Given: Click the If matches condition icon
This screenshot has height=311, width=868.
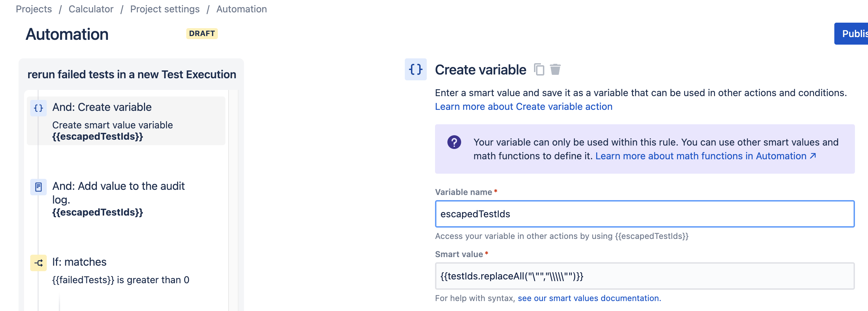Looking at the screenshot, I should 38,263.
